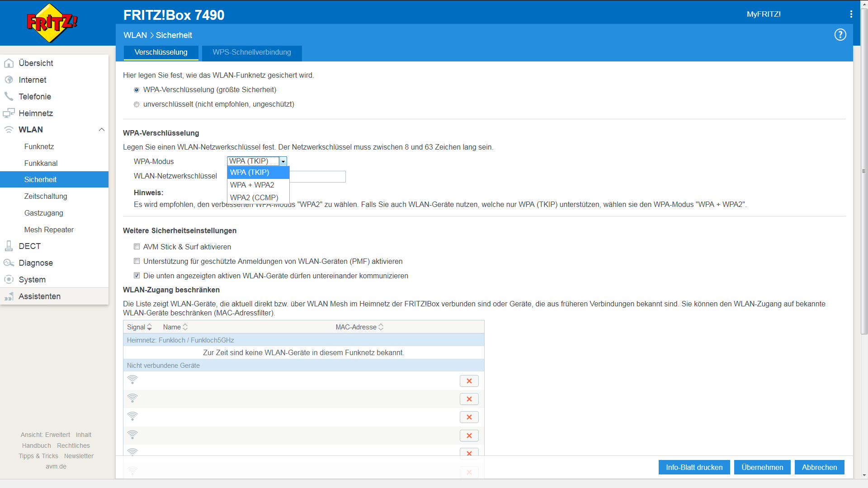This screenshot has height=488, width=868.
Task: Open the three-dot options menu
Action: tap(851, 14)
